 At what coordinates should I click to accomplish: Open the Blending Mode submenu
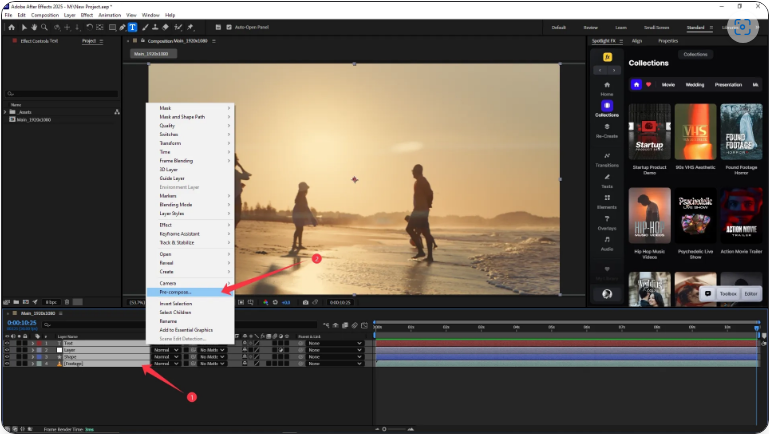(x=190, y=204)
